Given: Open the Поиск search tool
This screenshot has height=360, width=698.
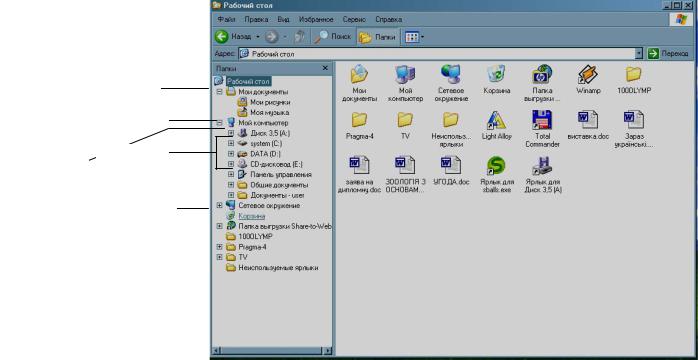Looking at the screenshot, I should tap(332, 37).
